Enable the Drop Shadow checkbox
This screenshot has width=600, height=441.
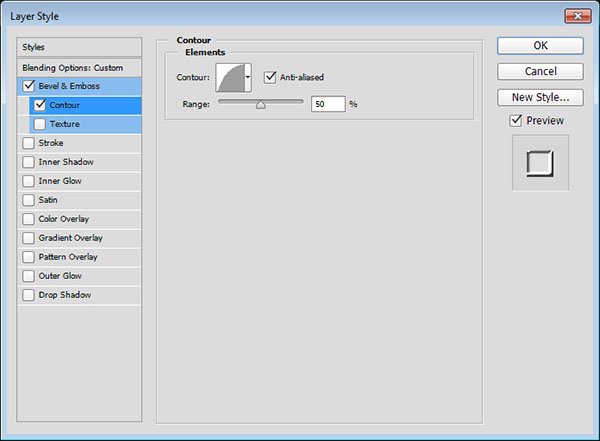coord(28,295)
